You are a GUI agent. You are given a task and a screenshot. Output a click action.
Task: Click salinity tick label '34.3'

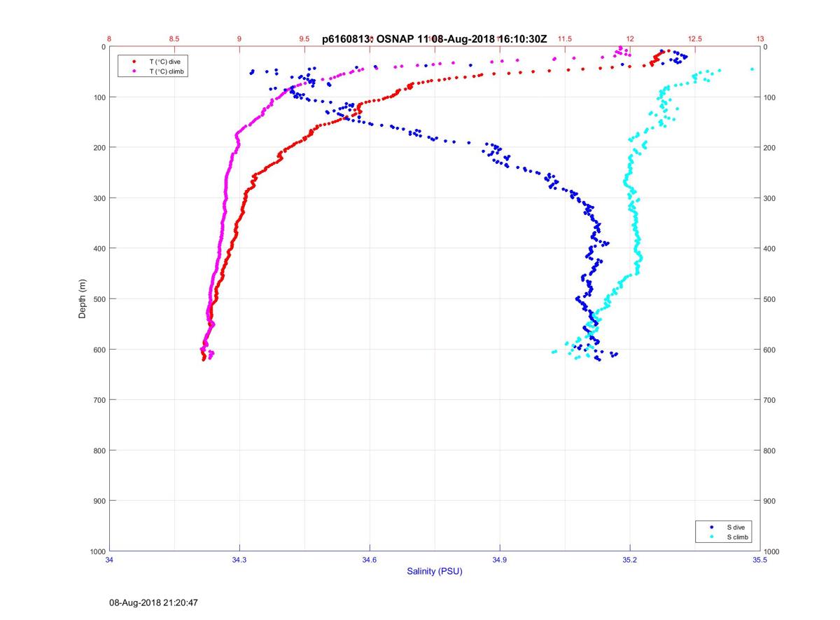[x=239, y=560]
